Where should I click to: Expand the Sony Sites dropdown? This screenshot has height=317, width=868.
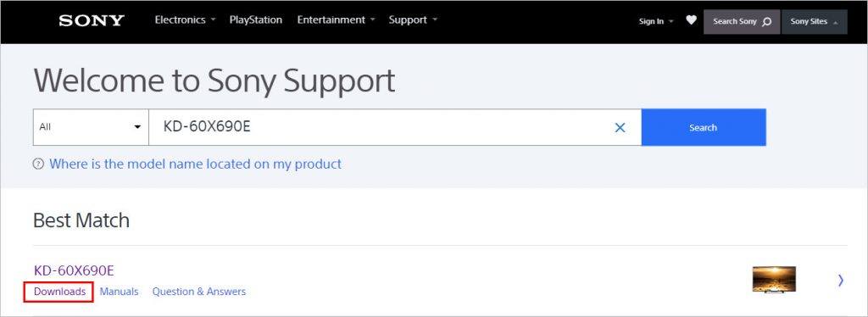coord(814,21)
